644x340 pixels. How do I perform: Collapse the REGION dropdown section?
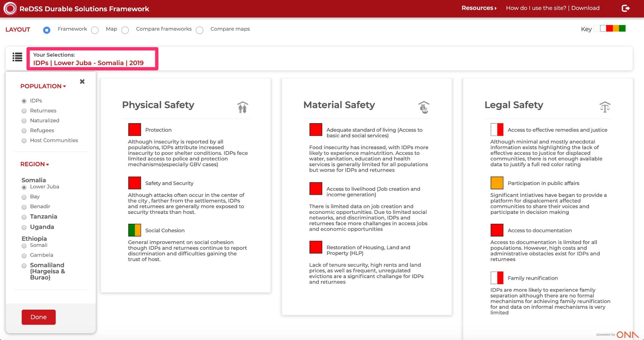point(35,164)
